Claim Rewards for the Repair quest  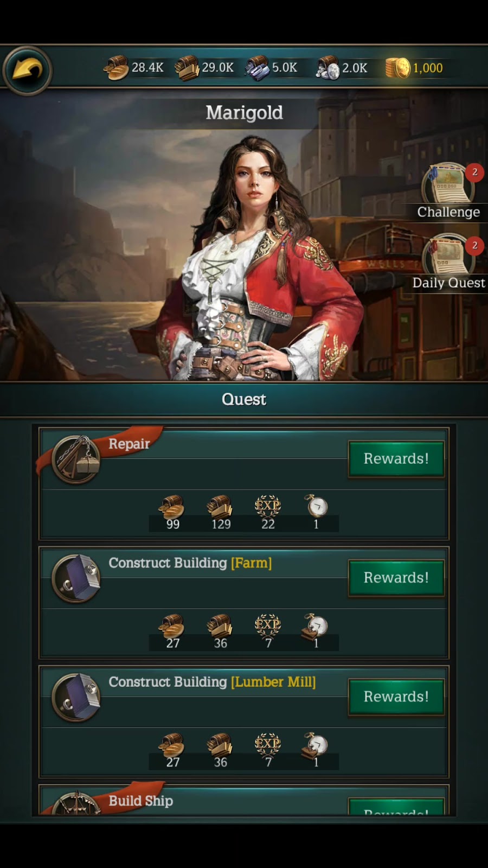click(x=396, y=459)
